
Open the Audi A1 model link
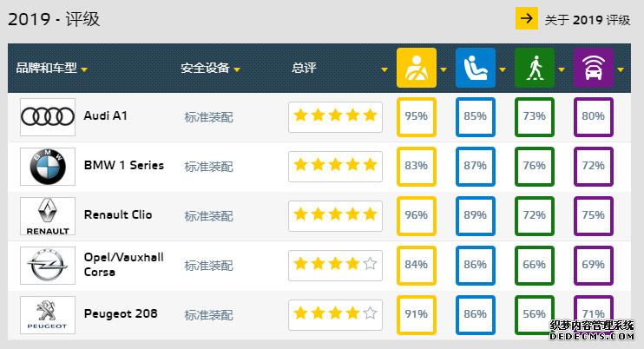tap(106, 115)
